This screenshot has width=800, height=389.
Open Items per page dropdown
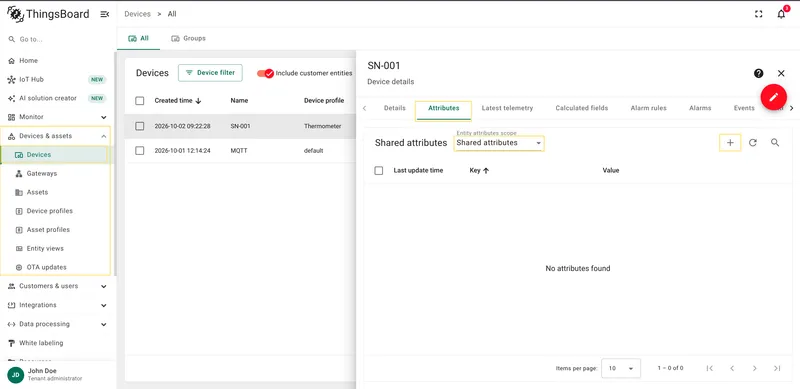621,368
